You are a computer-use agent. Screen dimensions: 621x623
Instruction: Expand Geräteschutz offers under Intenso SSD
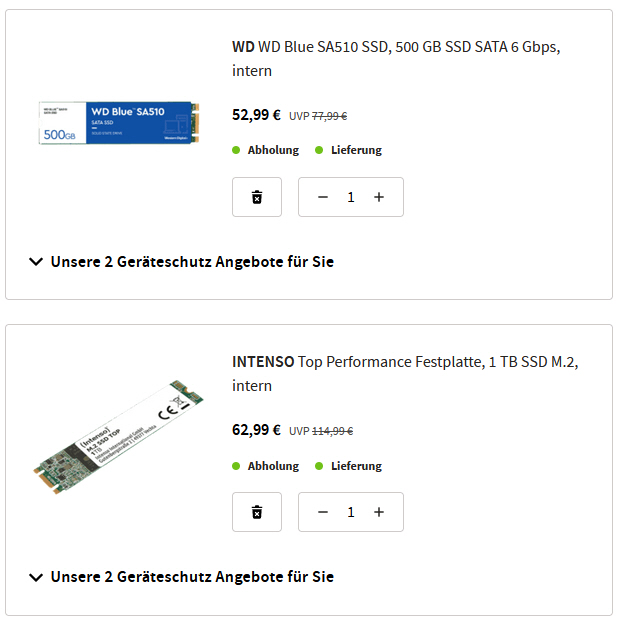181,577
